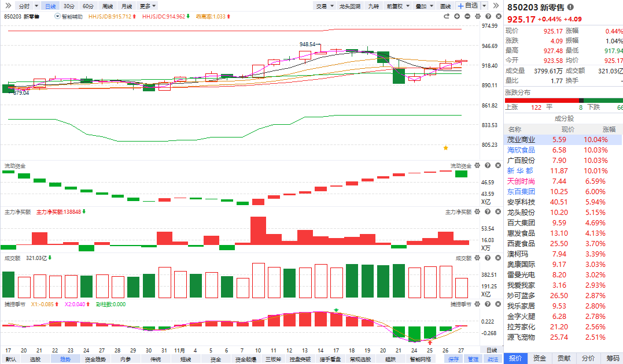Click 管理 in bottom template bar

473,359
